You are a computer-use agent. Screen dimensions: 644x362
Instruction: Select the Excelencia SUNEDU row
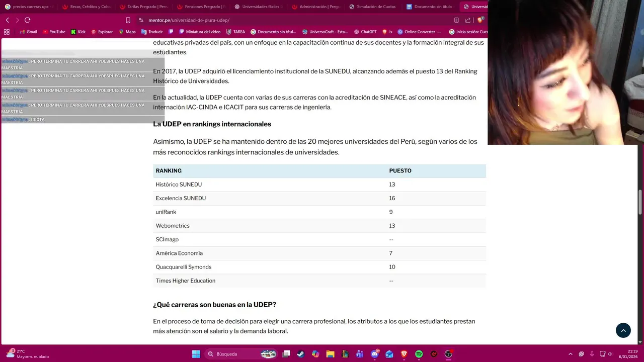(319, 198)
